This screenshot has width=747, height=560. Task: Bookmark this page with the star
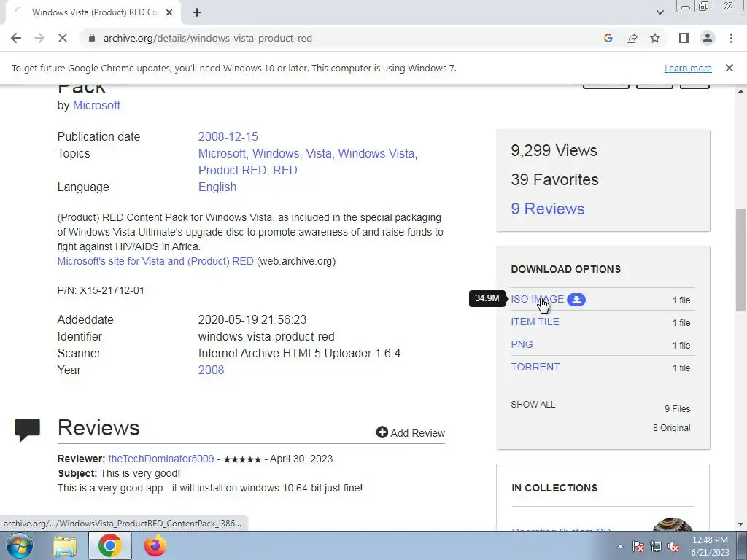[655, 38]
